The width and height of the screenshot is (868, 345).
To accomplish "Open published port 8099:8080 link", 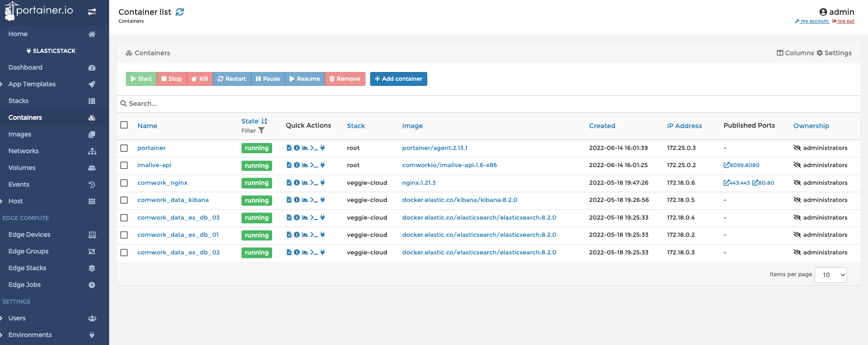I will [742, 165].
